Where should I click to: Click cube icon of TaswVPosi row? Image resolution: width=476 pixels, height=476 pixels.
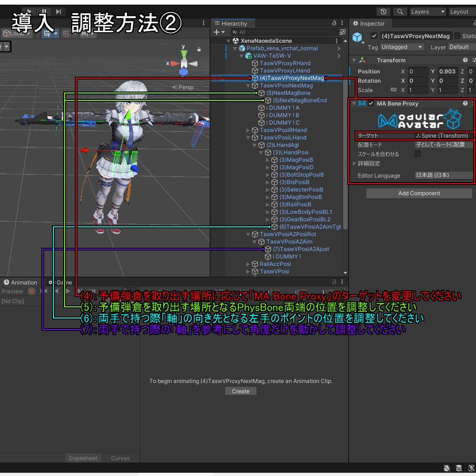pos(255,271)
